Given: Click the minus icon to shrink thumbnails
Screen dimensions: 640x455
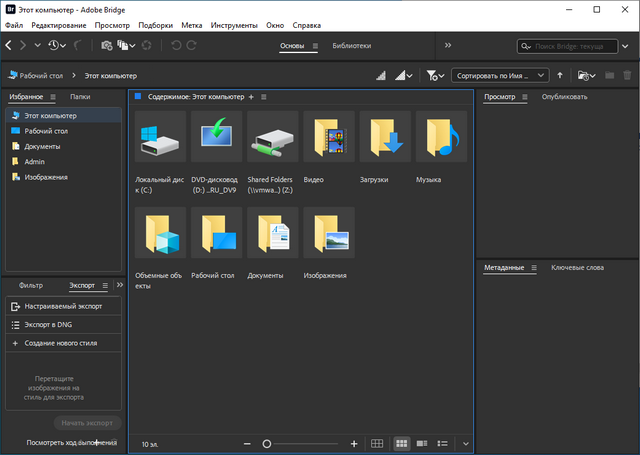Looking at the screenshot, I should (x=248, y=443).
